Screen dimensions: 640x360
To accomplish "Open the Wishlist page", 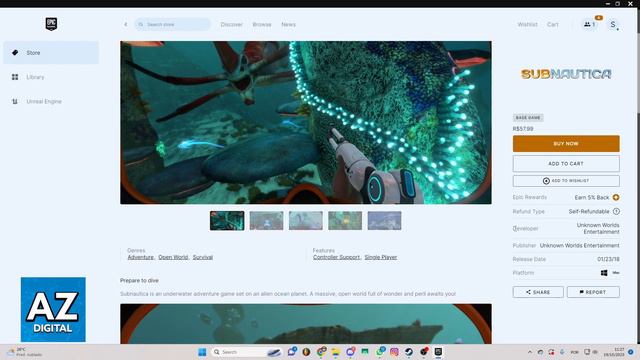I will point(527,24).
